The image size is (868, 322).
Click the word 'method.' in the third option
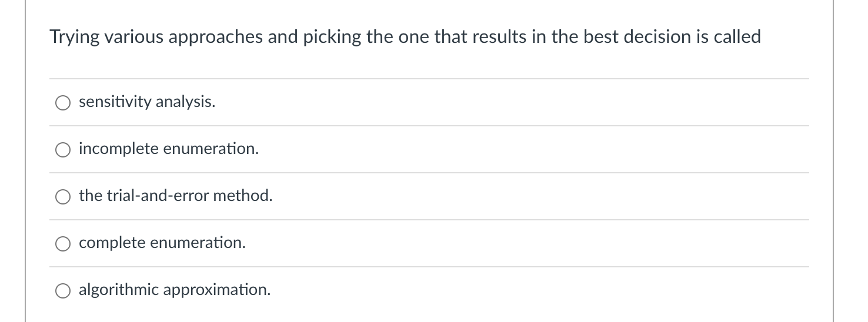click(x=243, y=196)
